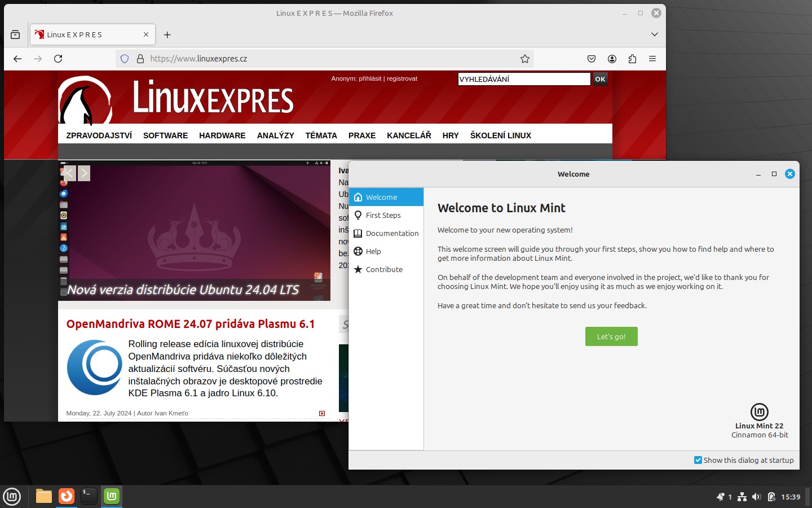Click the 15:39 clock in panel
The width and height of the screenshot is (812, 508).
click(791, 497)
